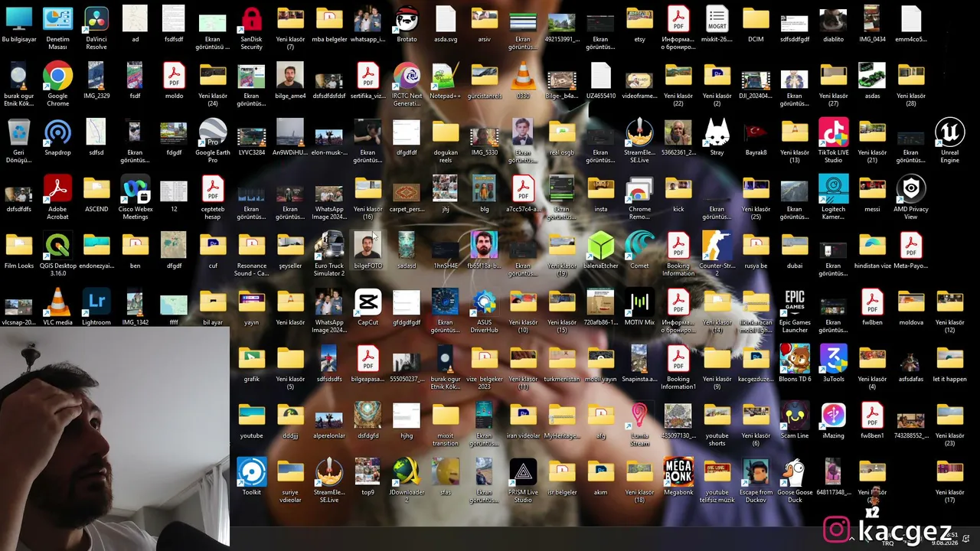980x551 pixels.
Task: Click the TRQ keyboard language indicator
Action: (888, 543)
